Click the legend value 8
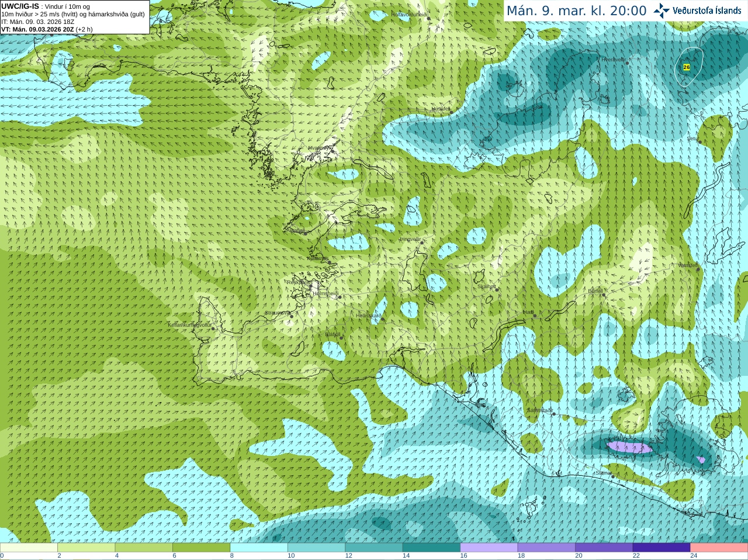Viewport: 748px width, 560px height. (x=232, y=556)
